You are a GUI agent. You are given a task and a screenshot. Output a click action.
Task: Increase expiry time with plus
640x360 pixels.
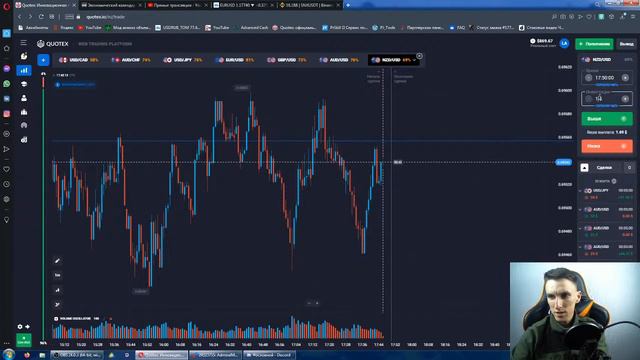coord(625,78)
